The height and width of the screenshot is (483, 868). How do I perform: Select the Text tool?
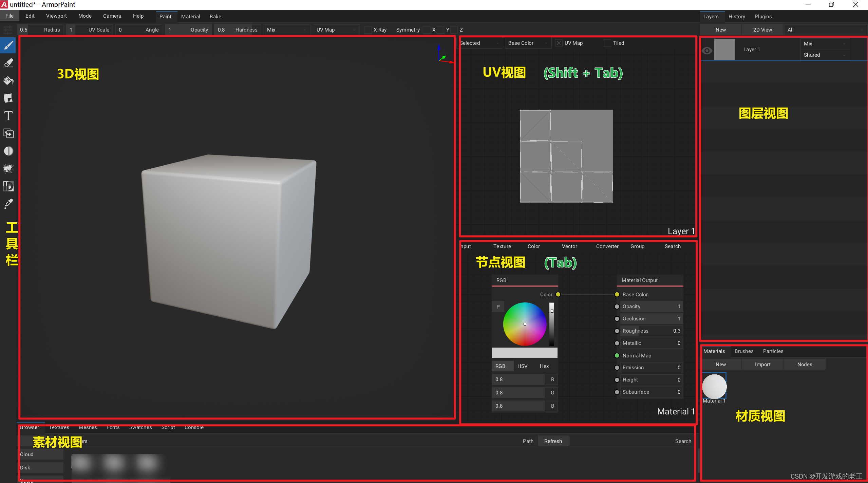(8, 116)
